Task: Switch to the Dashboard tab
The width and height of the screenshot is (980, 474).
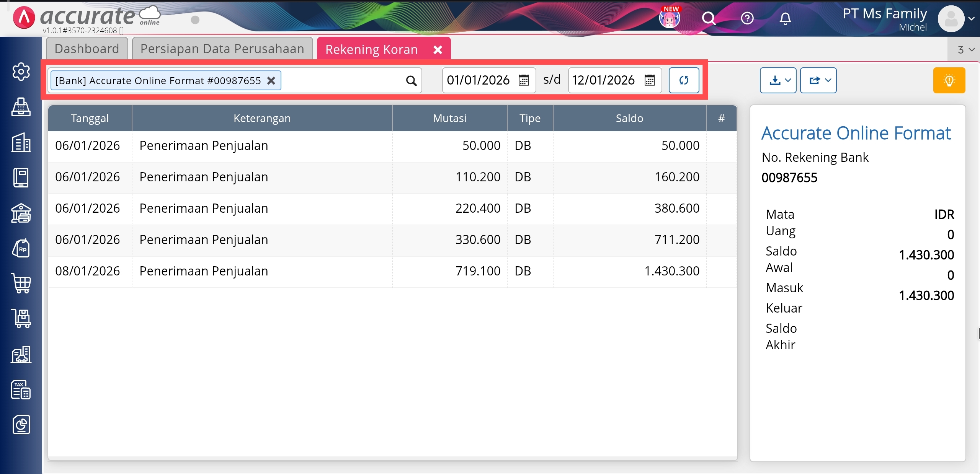Action: tap(87, 49)
